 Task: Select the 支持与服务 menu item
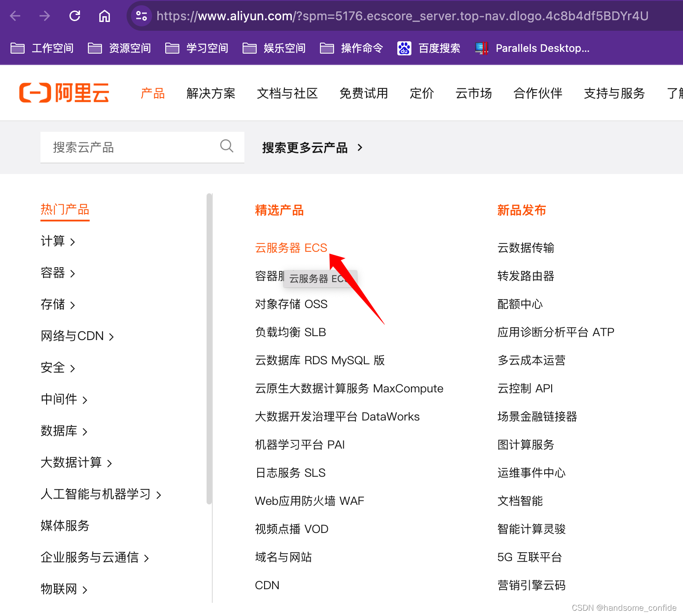614,93
